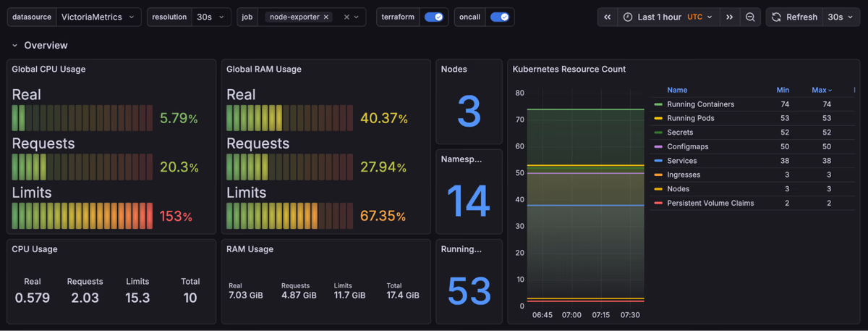Shift time range forward with double-right arrows
Screen dimensions: 868x331
point(730,17)
